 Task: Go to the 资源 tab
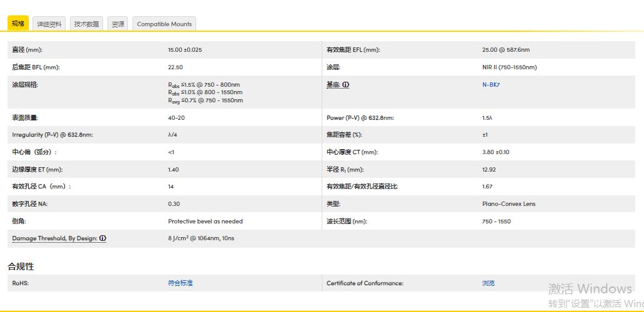point(117,24)
